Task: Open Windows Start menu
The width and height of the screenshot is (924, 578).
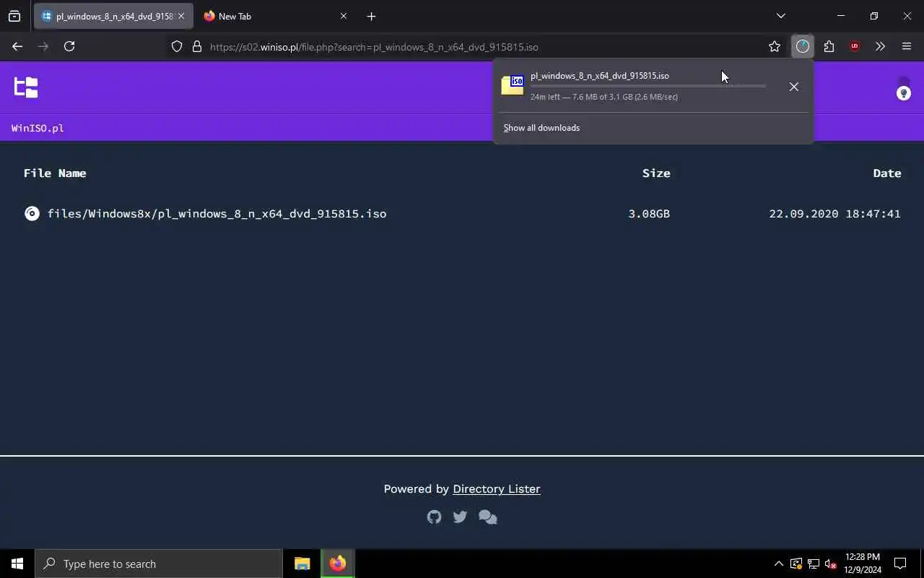Action: [x=17, y=564]
